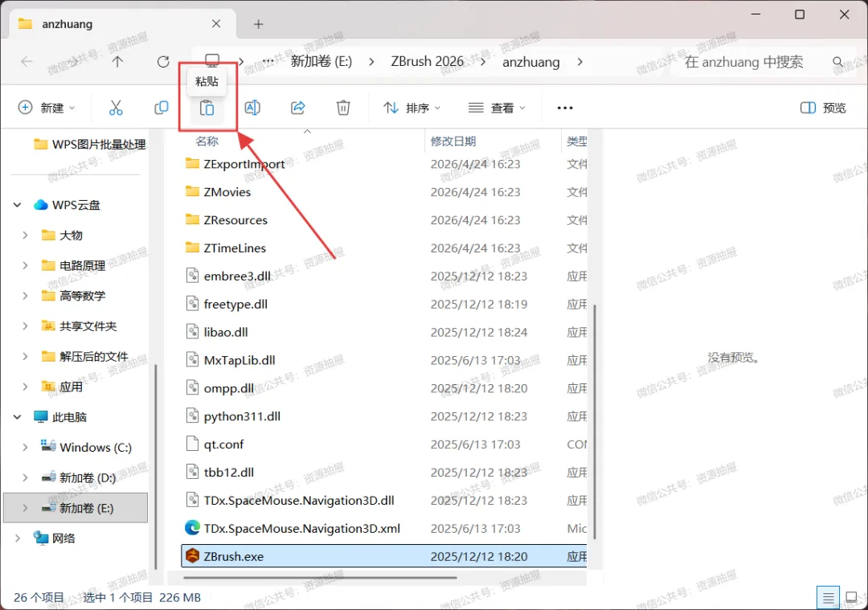Image resolution: width=868 pixels, height=610 pixels.
Task: Switch to details view icon in status bar
Action: click(x=828, y=598)
